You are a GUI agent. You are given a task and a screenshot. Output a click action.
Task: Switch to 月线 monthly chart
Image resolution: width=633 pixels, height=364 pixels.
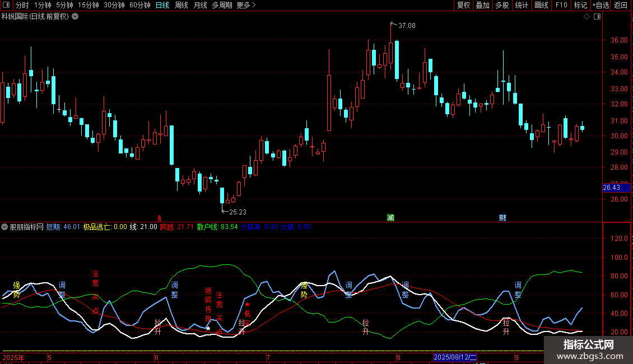200,5
